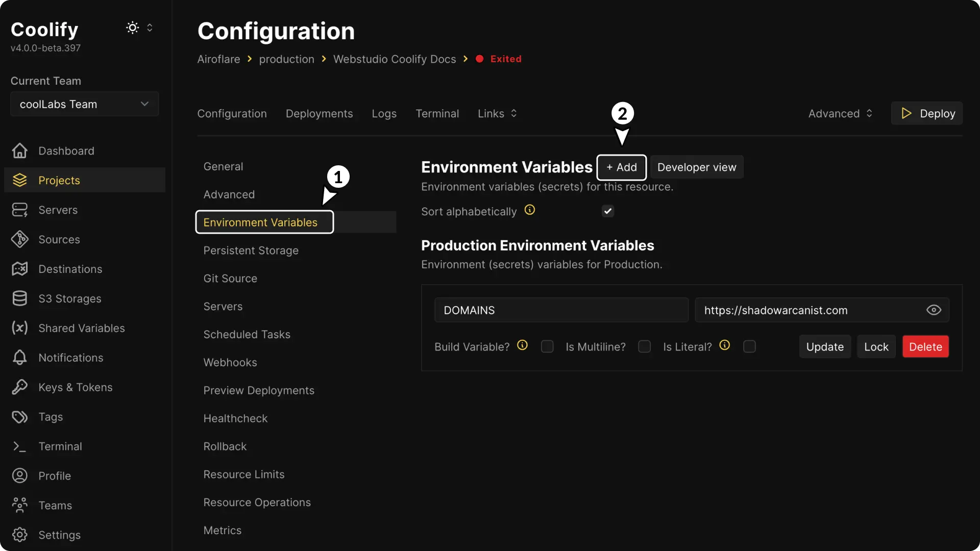Click the Servers icon in sidebar
This screenshot has height=551, width=980.
click(19, 210)
